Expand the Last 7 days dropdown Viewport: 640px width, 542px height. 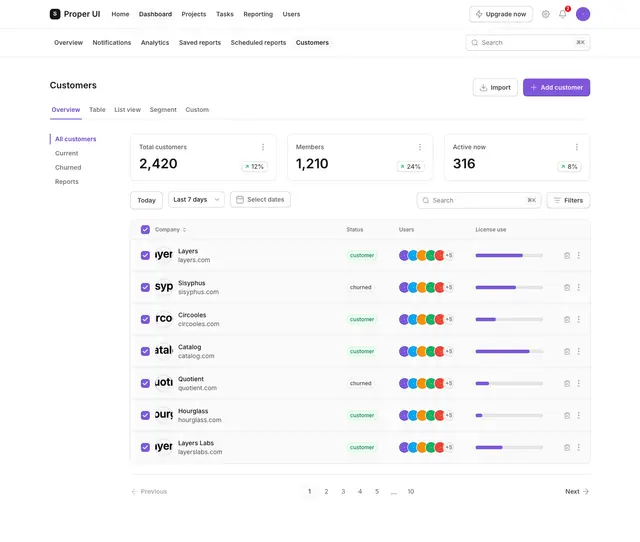[196, 200]
